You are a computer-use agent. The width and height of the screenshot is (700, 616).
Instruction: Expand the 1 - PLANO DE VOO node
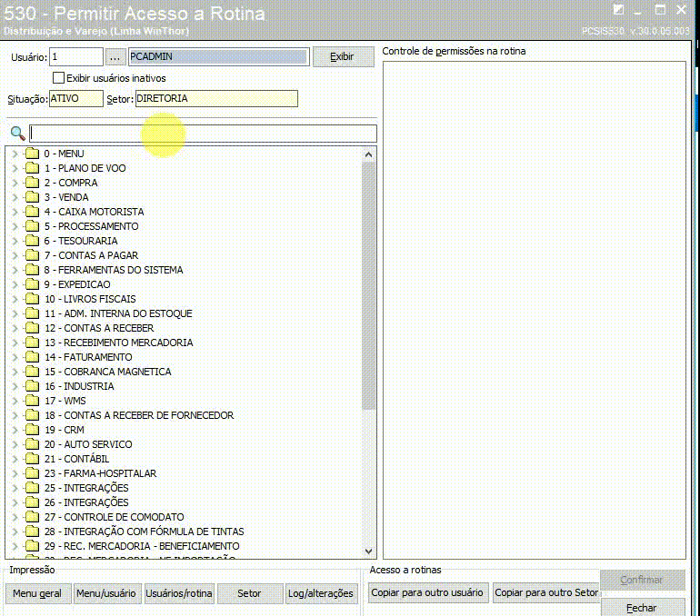(x=15, y=168)
